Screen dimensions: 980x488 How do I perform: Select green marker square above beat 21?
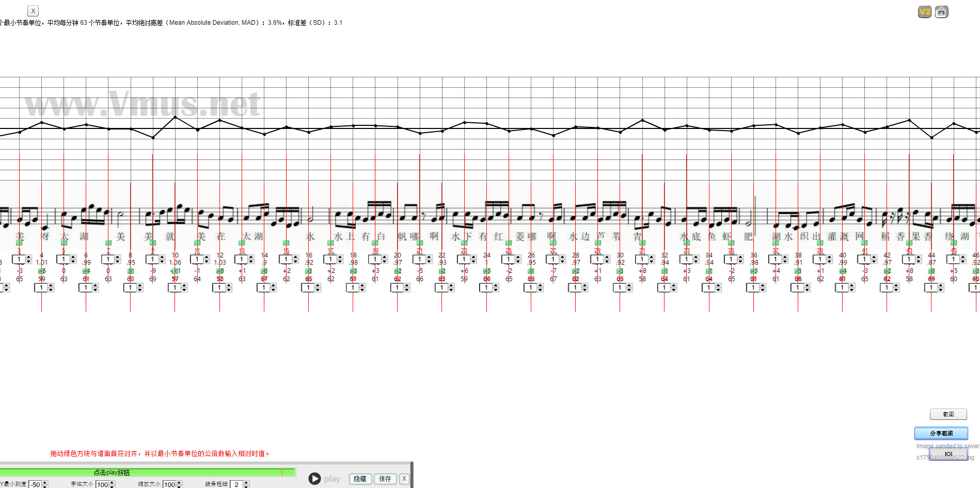click(419, 243)
